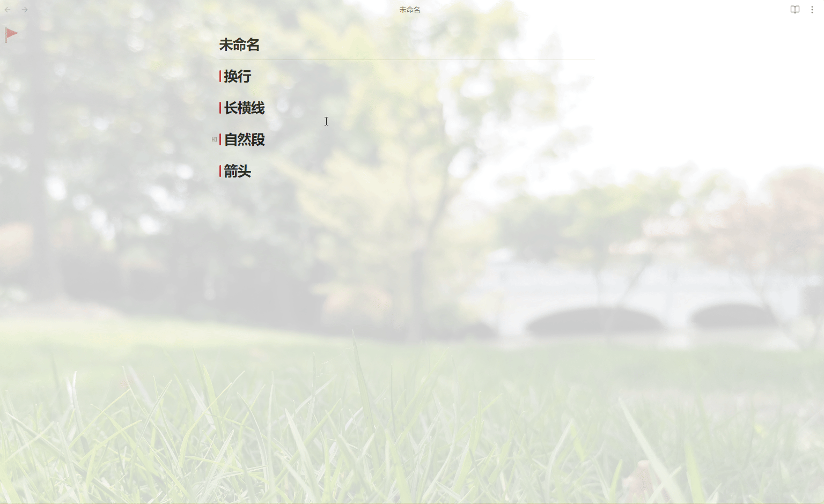Click the large 未命名 inline title
824x504 pixels.
click(239, 45)
